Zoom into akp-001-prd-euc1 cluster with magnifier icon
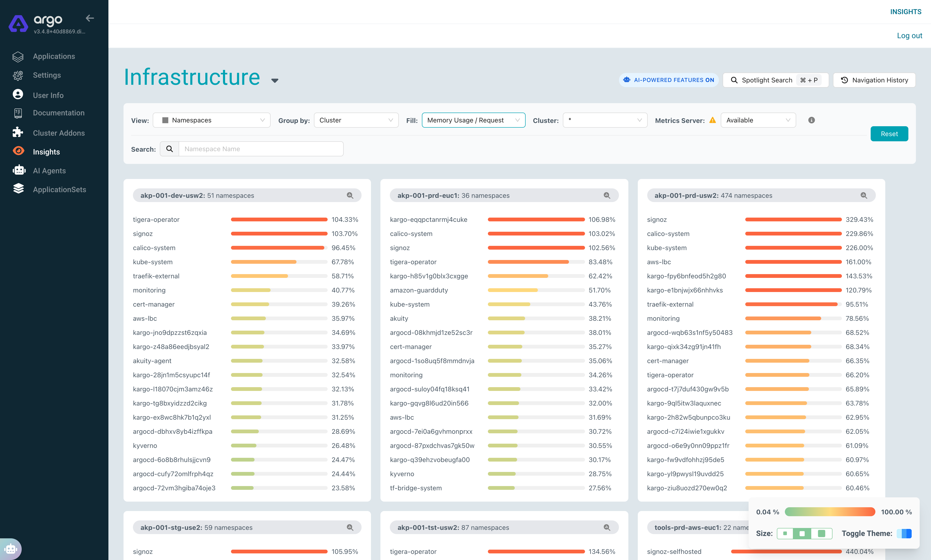931x560 pixels. (x=607, y=195)
